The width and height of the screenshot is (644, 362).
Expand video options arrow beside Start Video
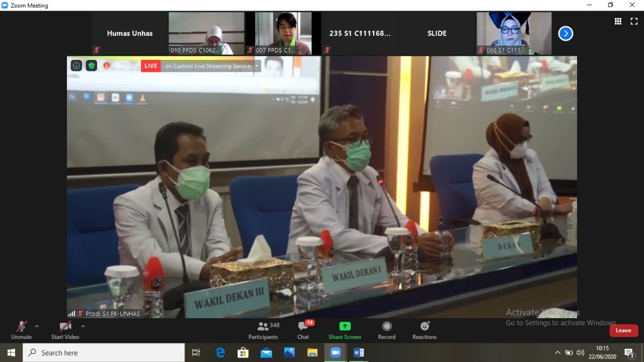coord(83,326)
